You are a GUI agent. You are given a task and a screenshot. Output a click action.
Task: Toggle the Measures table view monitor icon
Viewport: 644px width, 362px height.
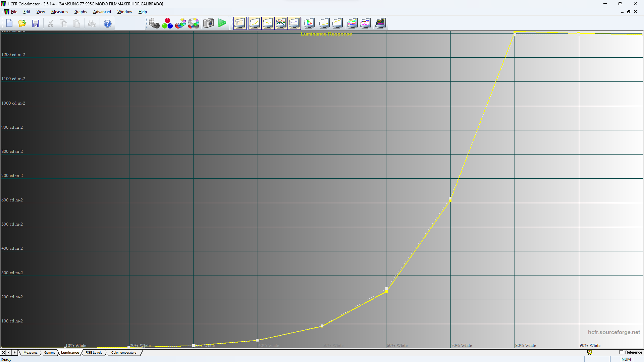[240, 23]
